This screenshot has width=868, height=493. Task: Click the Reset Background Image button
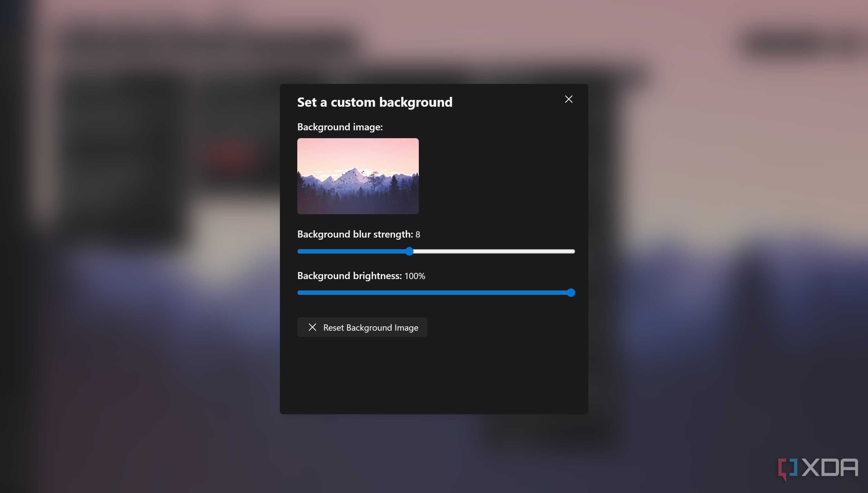click(x=362, y=327)
